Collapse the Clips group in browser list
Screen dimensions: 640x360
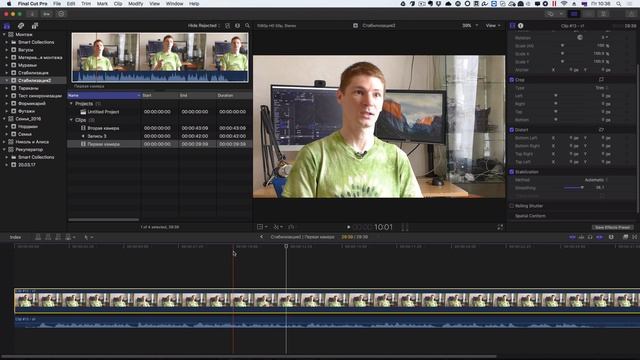click(x=71, y=120)
